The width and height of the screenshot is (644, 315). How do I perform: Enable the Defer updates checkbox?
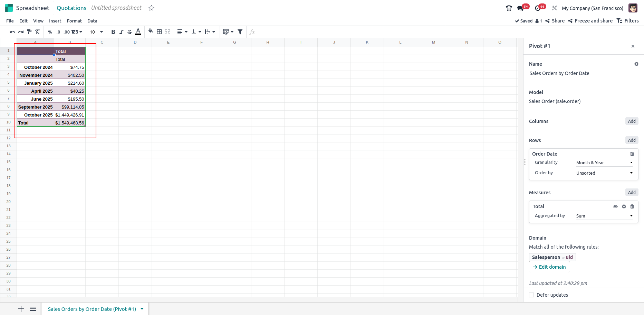531,295
